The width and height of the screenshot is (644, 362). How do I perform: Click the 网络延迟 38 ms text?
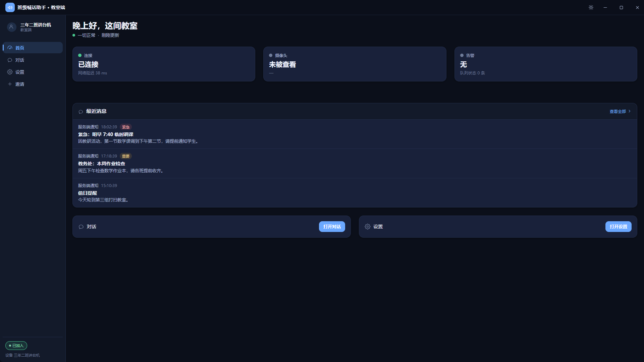click(x=93, y=73)
